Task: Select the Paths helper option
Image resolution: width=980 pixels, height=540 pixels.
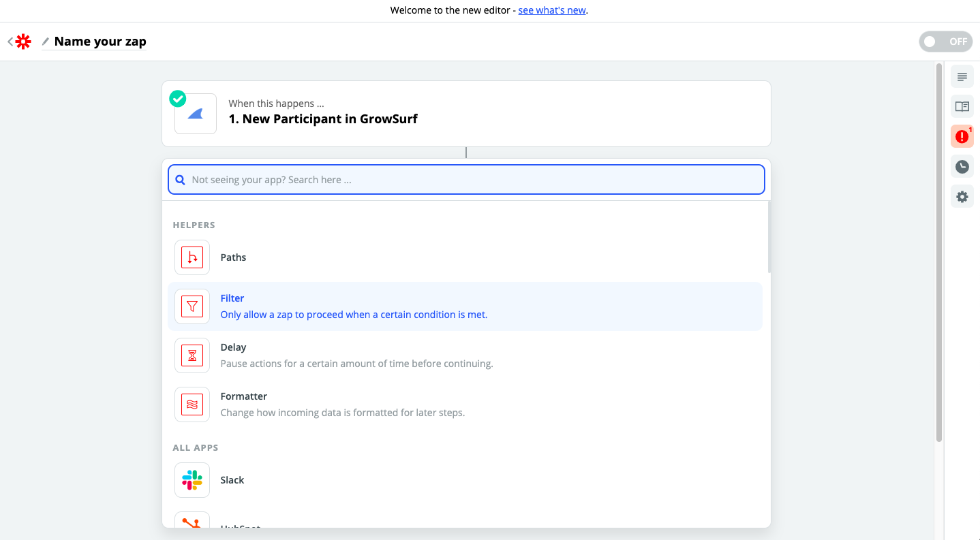Action: [x=465, y=257]
